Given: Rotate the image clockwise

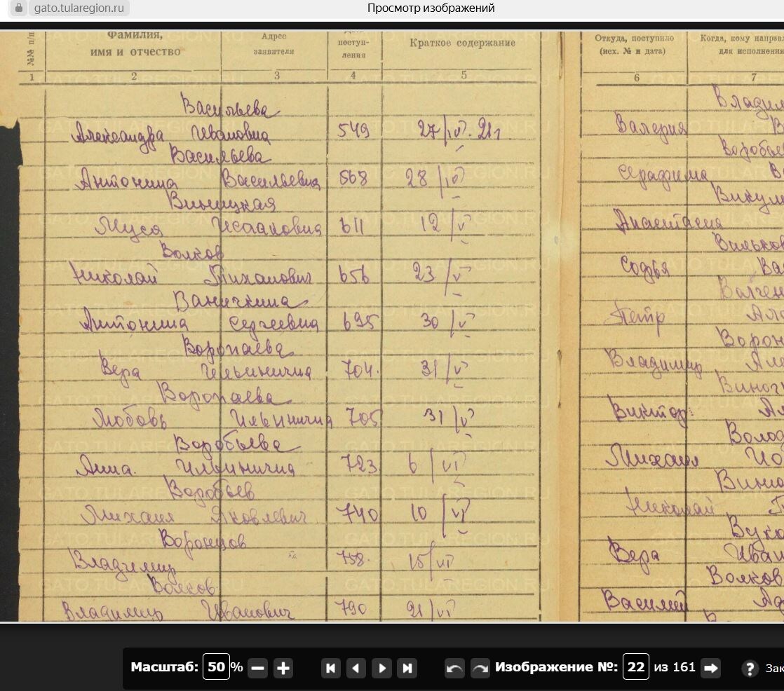Looking at the screenshot, I should [480, 668].
